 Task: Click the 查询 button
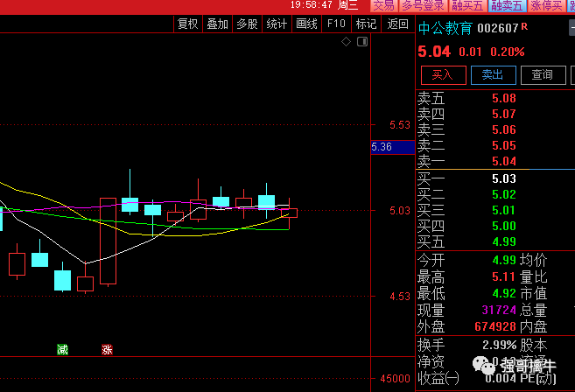(543, 75)
